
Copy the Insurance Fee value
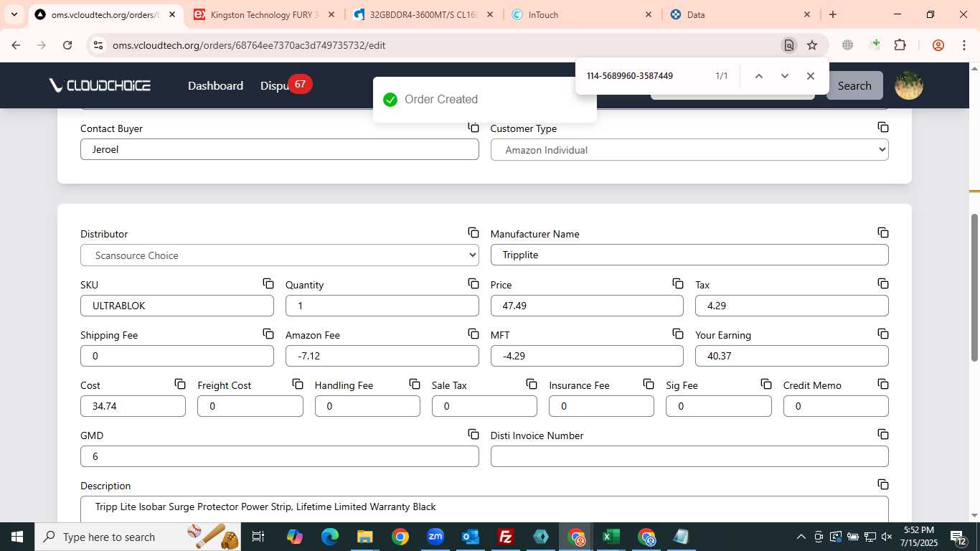649,385
